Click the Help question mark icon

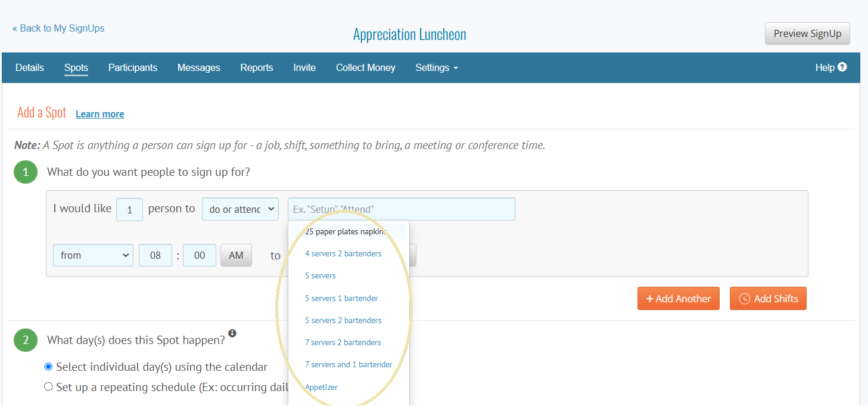point(842,67)
